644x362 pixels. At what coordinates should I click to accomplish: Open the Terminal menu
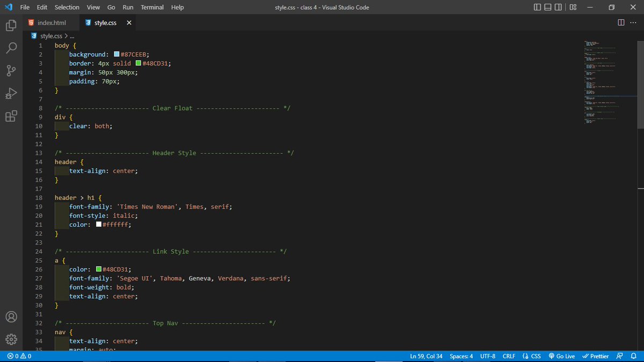point(152,8)
